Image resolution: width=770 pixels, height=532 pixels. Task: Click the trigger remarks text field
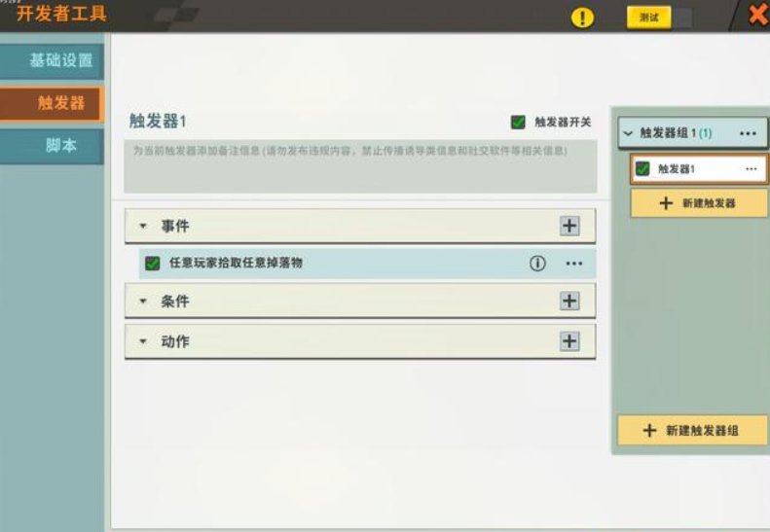(360, 165)
